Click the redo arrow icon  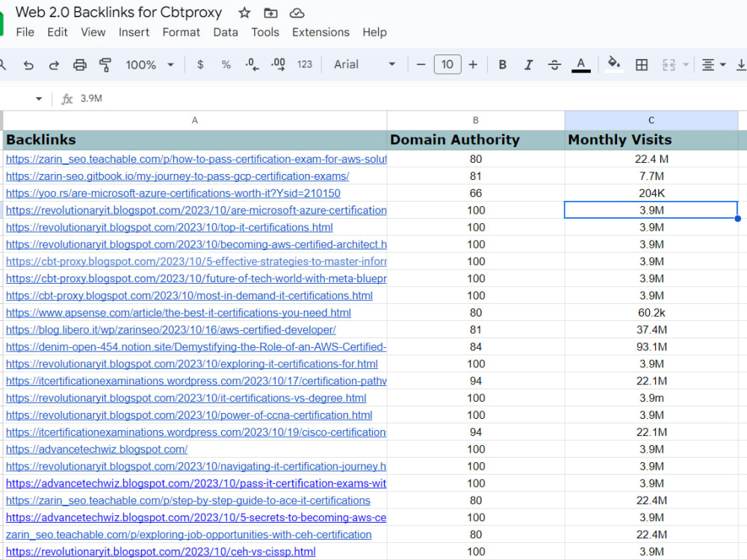(x=54, y=65)
